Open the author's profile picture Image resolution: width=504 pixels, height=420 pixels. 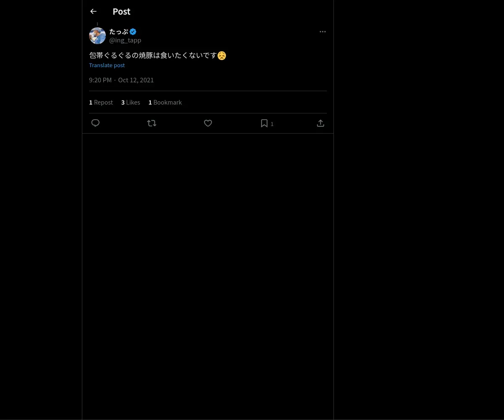coord(97,36)
